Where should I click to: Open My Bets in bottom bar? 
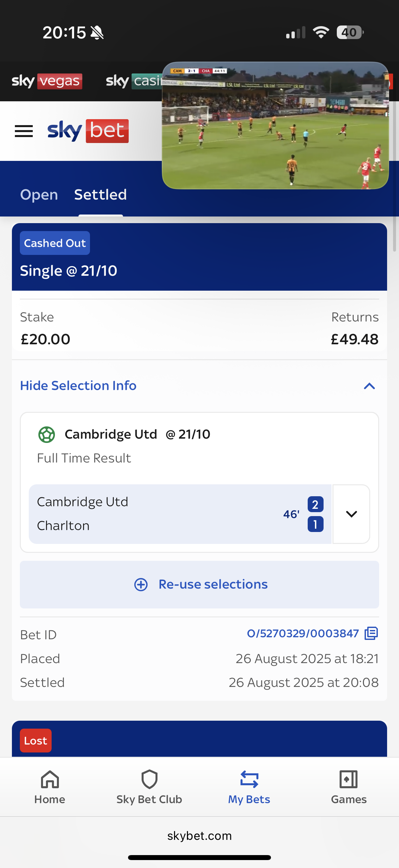pos(249,787)
